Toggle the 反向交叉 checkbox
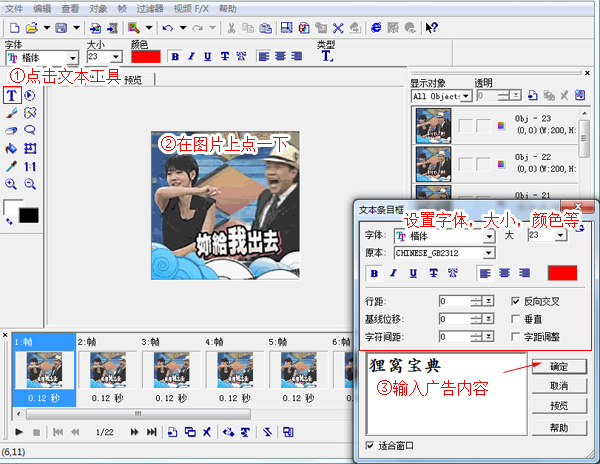Image resolution: width=600 pixels, height=464 pixels. (x=515, y=301)
